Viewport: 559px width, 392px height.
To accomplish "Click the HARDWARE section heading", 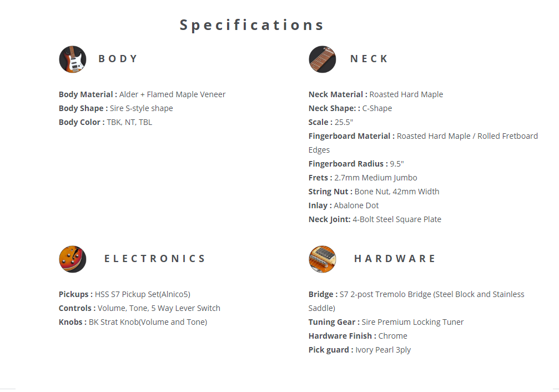I will pos(395,259).
